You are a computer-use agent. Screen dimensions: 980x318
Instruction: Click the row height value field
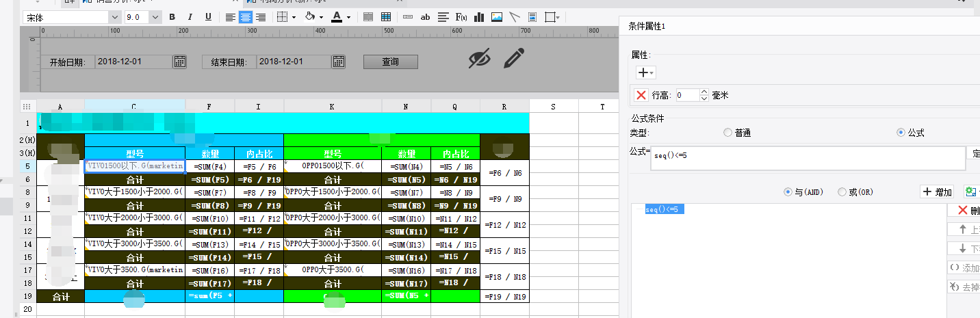[688, 95]
